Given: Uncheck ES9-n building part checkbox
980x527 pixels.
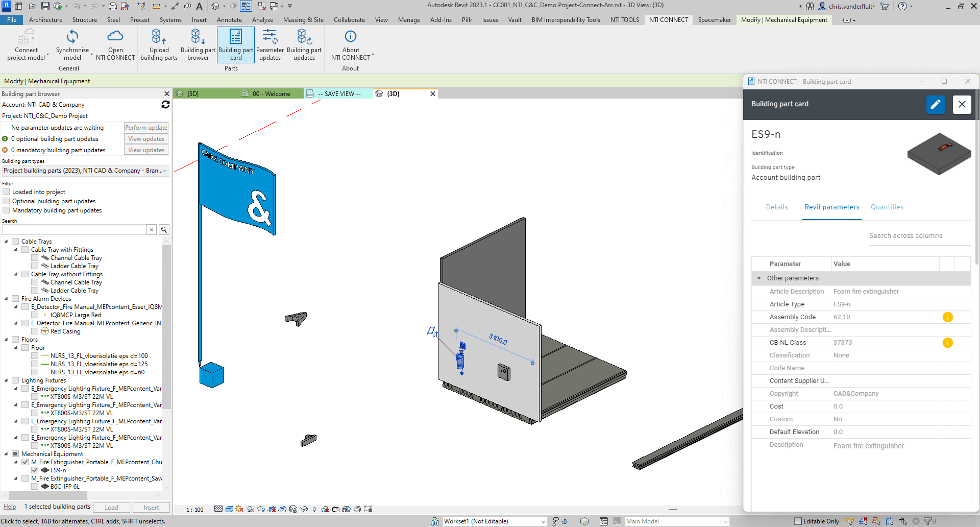Looking at the screenshot, I should 35,470.
